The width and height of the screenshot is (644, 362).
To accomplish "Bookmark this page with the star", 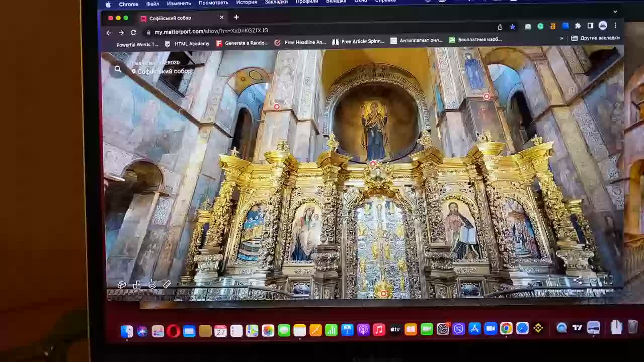I will tap(512, 27).
